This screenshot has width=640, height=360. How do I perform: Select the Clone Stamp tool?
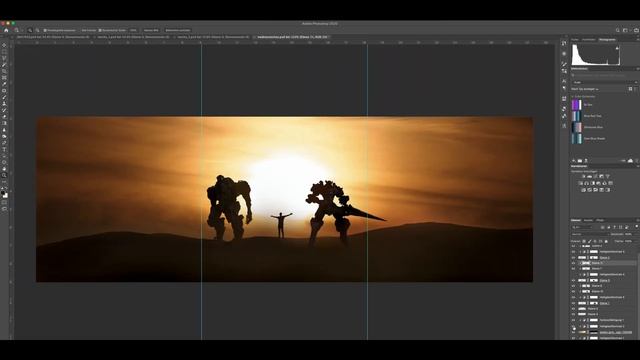[4, 104]
